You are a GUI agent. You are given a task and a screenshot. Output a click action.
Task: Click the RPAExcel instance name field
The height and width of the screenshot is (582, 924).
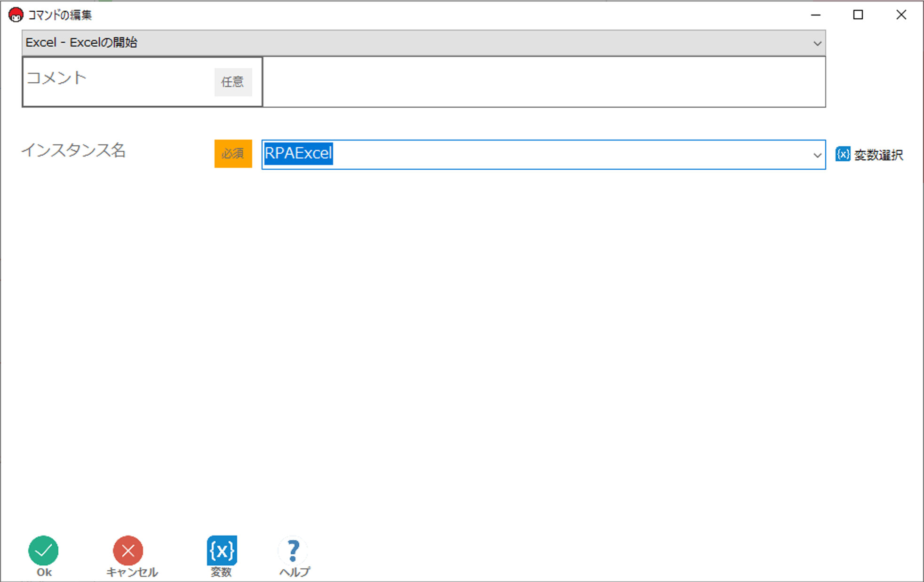coord(518,154)
